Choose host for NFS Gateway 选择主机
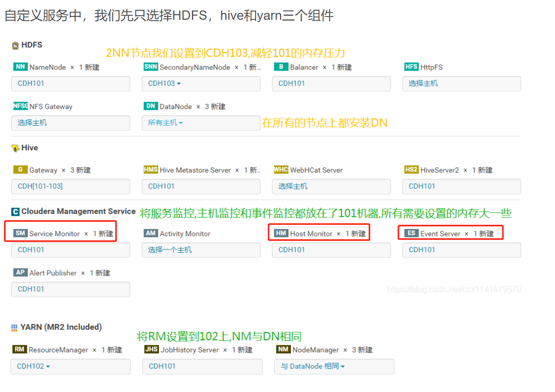The width and height of the screenshot is (555, 392). click(71, 123)
